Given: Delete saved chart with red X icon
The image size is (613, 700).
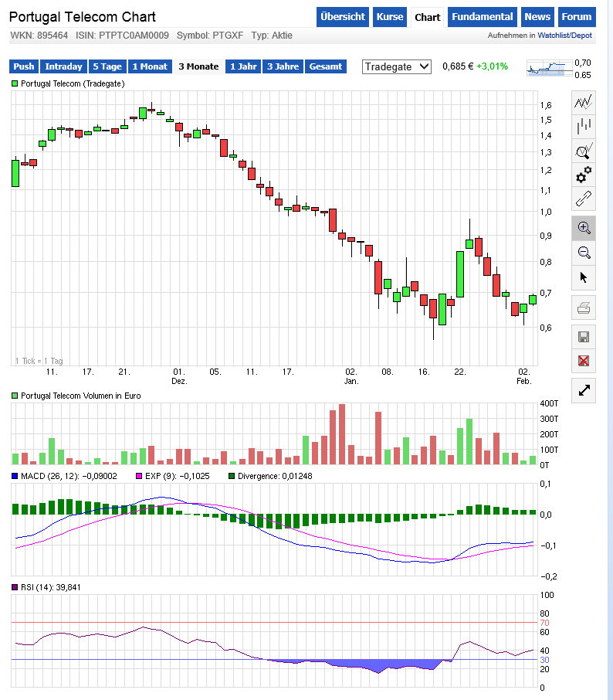Looking at the screenshot, I should (x=584, y=361).
